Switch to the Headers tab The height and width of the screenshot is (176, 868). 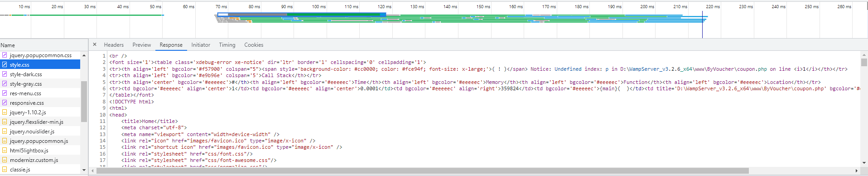coord(114,45)
